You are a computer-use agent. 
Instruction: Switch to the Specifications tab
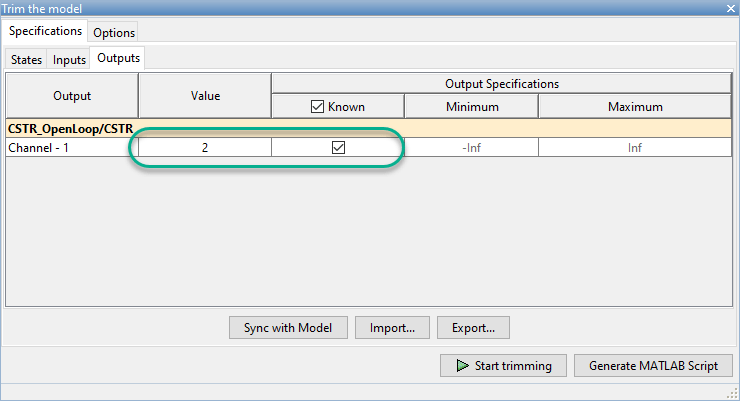pyautogui.click(x=45, y=32)
